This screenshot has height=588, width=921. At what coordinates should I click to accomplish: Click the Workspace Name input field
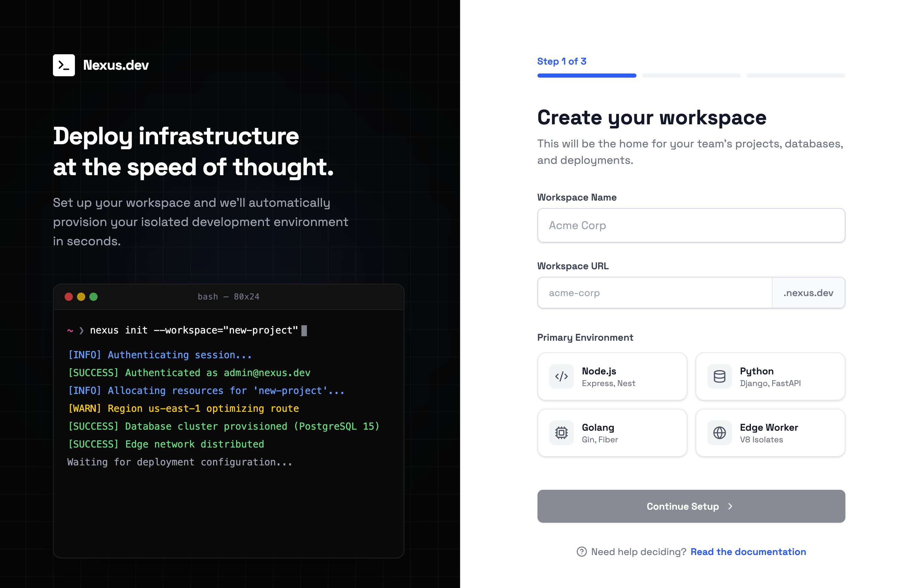pyautogui.click(x=691, y=225)
